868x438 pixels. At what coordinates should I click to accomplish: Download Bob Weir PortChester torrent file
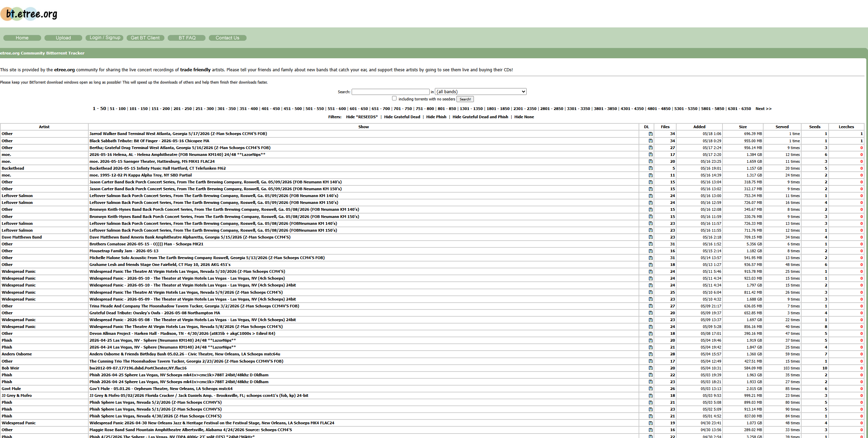tap(651, 368)
